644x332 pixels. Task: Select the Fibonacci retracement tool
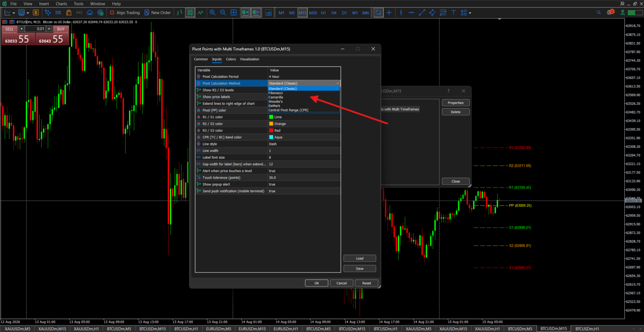click(443, 12)
